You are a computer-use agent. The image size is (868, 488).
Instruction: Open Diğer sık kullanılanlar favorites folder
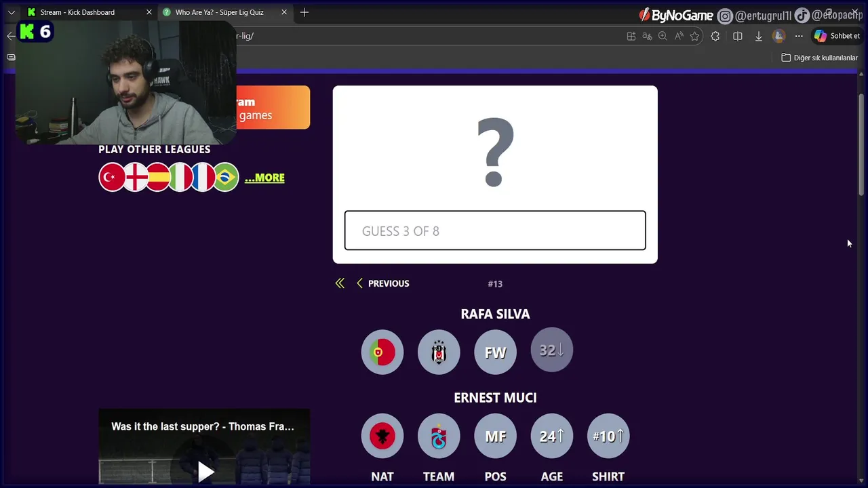pyautogui.click(x=820, y=58)
